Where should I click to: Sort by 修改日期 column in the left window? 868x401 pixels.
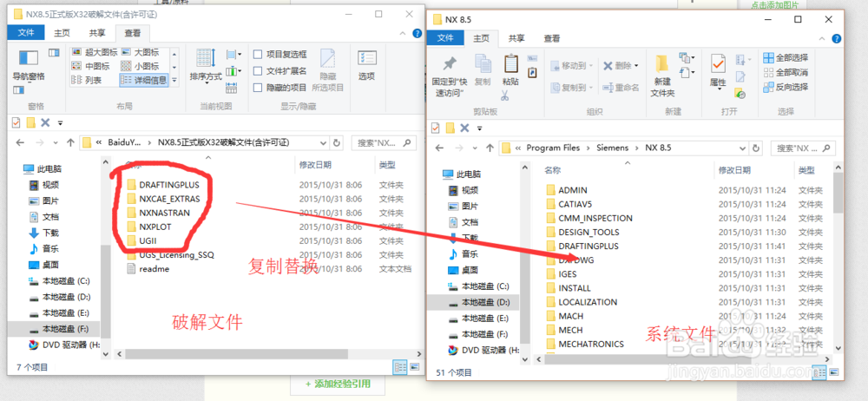coord(315,165)
